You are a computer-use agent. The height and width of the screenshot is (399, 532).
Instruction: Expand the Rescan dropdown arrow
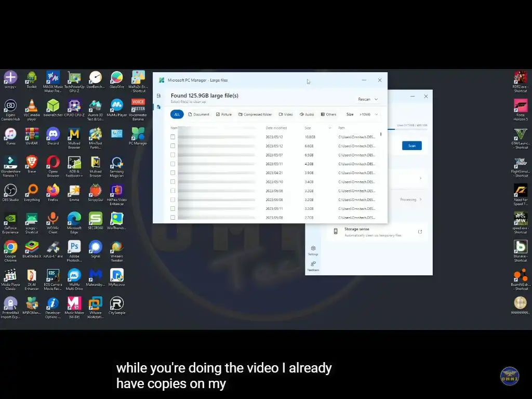(376, 99)
